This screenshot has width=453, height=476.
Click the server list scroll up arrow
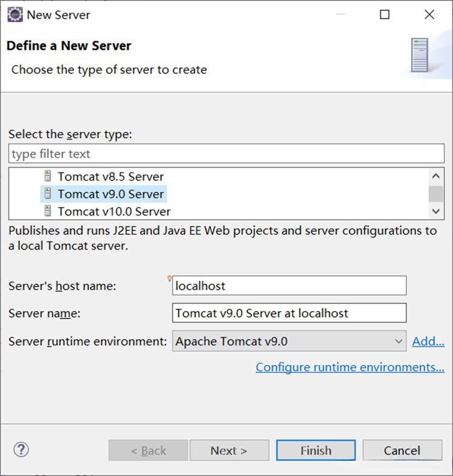(436, 176)
